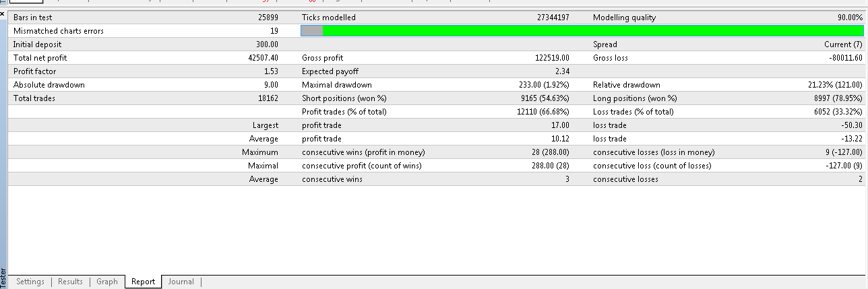Select the Profit factor row label

(x=34, y=71)
